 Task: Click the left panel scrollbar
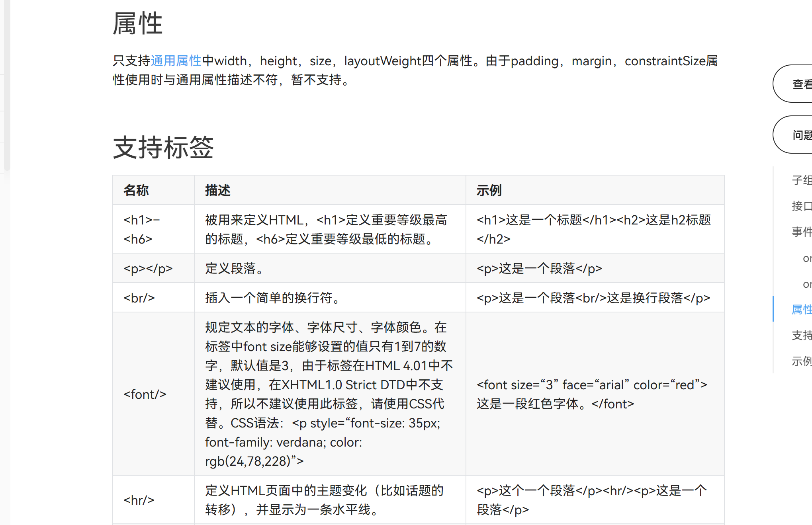click(x=7, y=85)
